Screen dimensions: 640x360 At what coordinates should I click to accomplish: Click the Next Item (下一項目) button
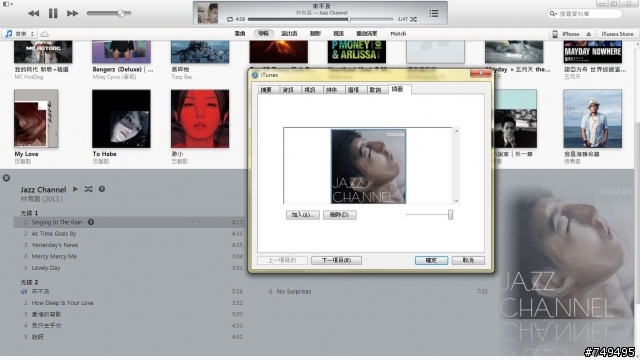pyautogui.click(x=336, y=260)
